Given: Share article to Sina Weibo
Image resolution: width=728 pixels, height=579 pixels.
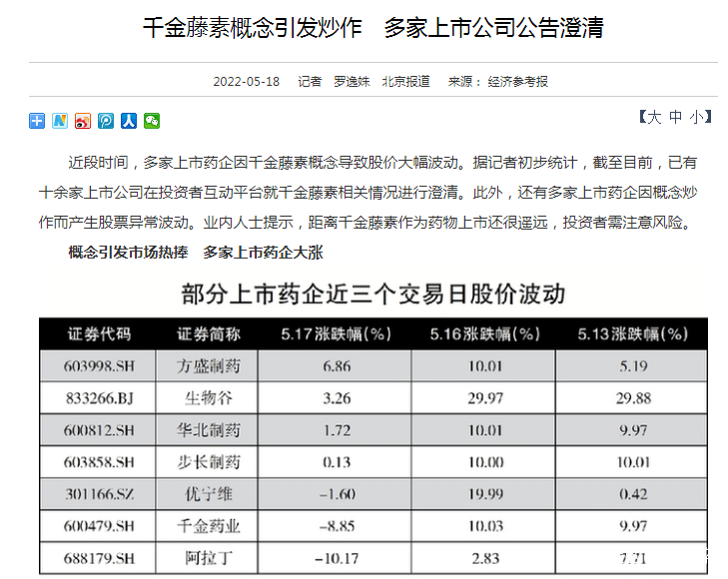Looking at the screenshot, I should point(83,121).
